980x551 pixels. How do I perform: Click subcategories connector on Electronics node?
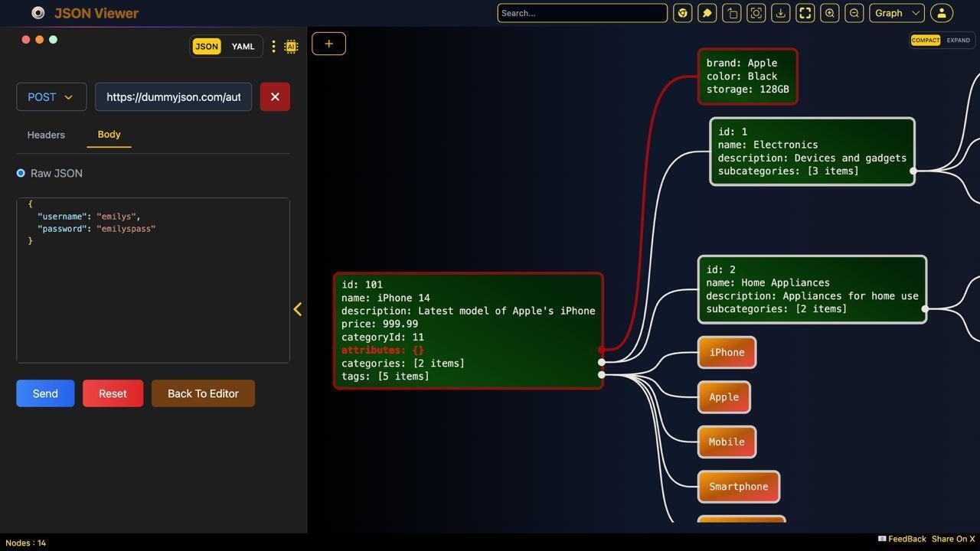point(913,171)
